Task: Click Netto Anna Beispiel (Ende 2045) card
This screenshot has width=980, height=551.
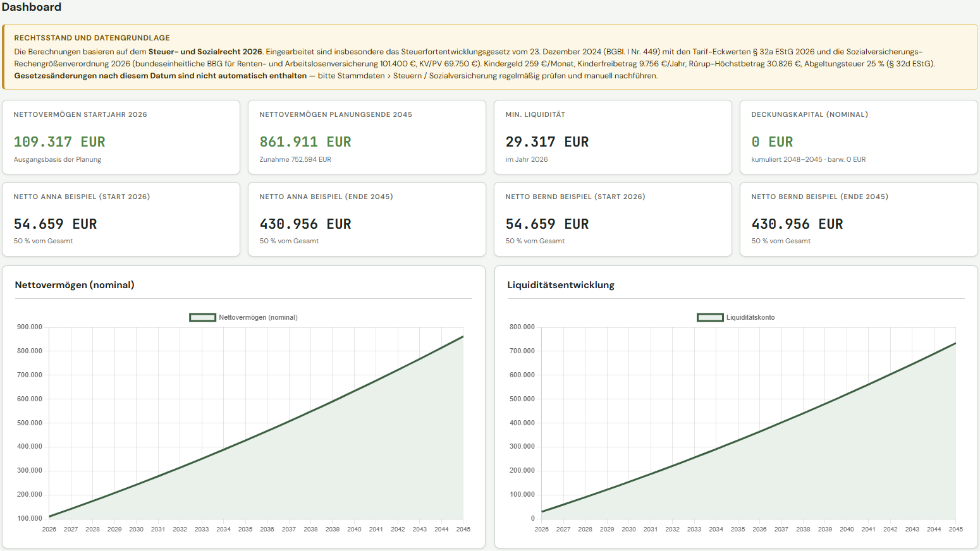Action: [x=367, y=219]
